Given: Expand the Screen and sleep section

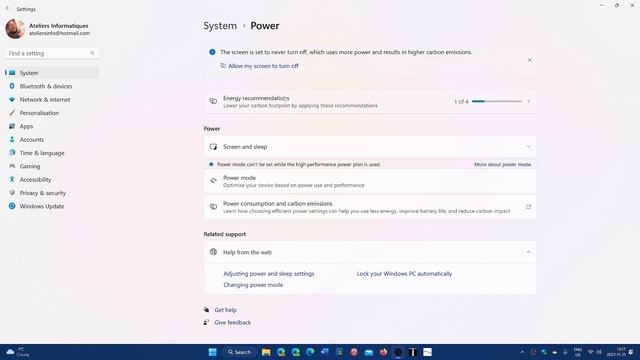Looking at the screenshot, I should (370, 147).
